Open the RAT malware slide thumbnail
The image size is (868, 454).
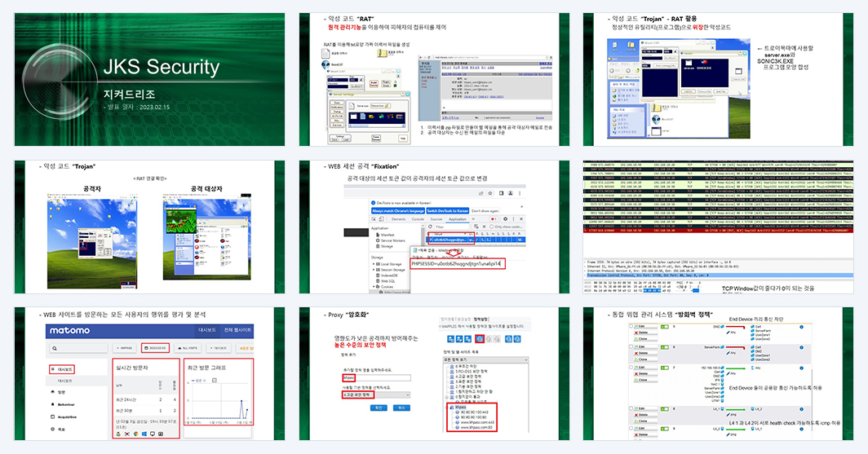[x=434, y=79]
